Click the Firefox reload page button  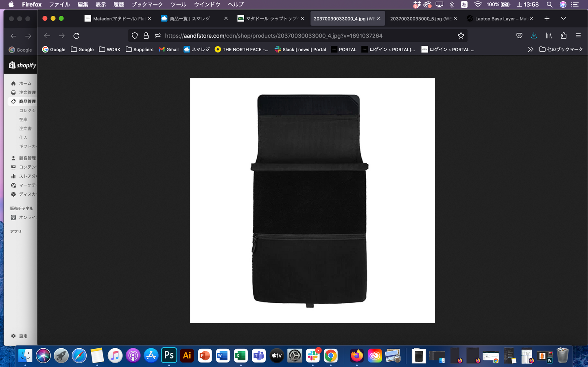(76, 36)
